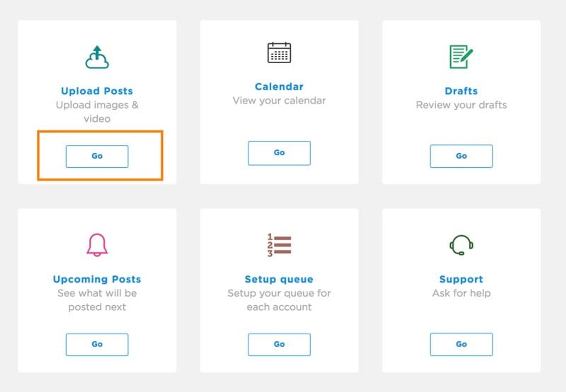This screenshot has width=566, height=392.
Task: Select Go under Setup queue
Action: [x=279, y=344]
